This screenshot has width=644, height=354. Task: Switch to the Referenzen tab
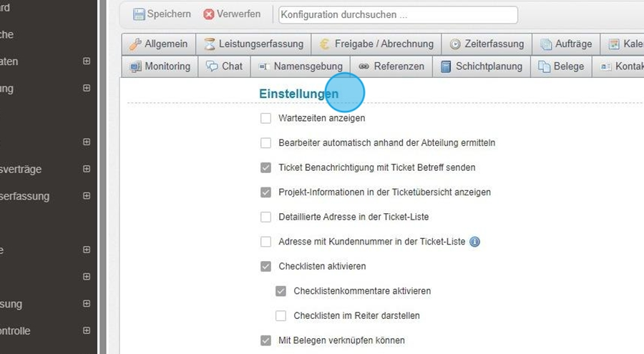[391, 67]
